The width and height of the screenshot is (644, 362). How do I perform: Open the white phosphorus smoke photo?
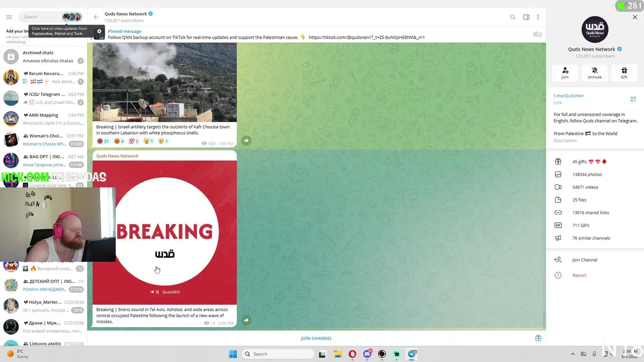click(165, 82)
